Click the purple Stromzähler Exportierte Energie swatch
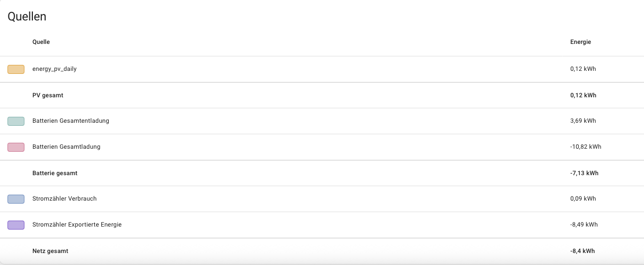The height and width of the screenshot is (265, 644). [x=16, y=225]
